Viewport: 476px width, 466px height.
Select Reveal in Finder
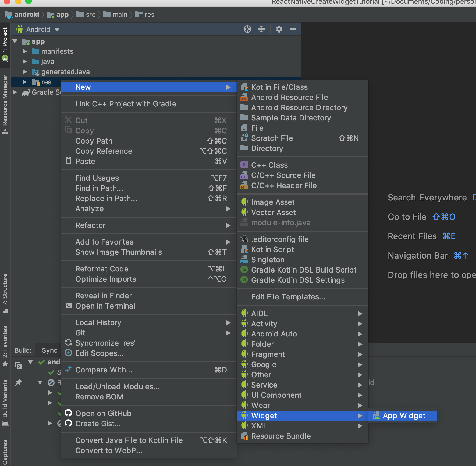(x=149, y=296)
